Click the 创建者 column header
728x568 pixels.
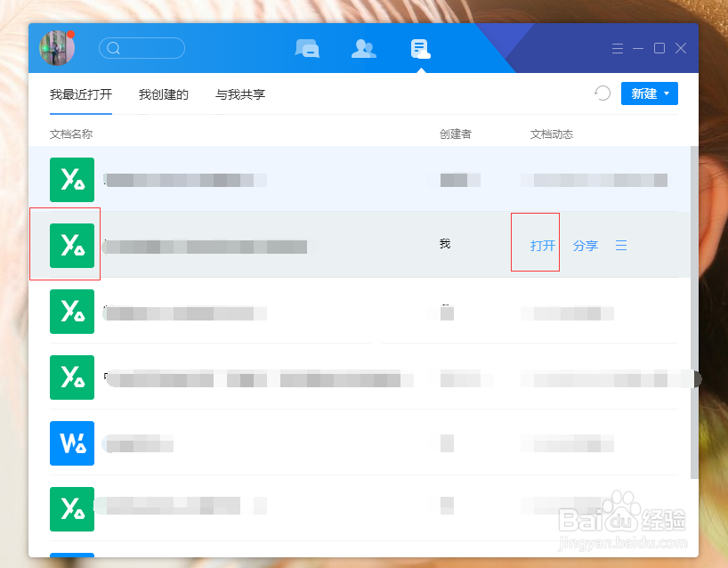pyautogui.click(x=456, y=134)
